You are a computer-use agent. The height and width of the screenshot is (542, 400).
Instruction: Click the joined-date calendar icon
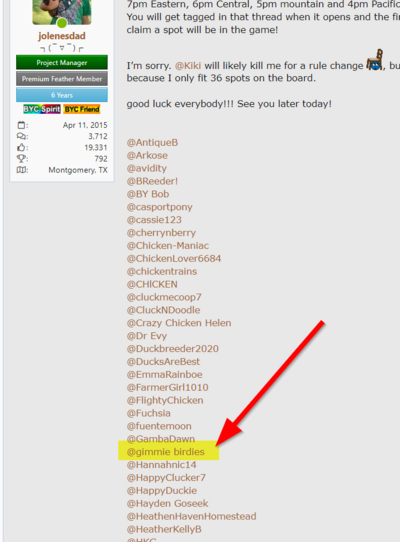point(22,125)
